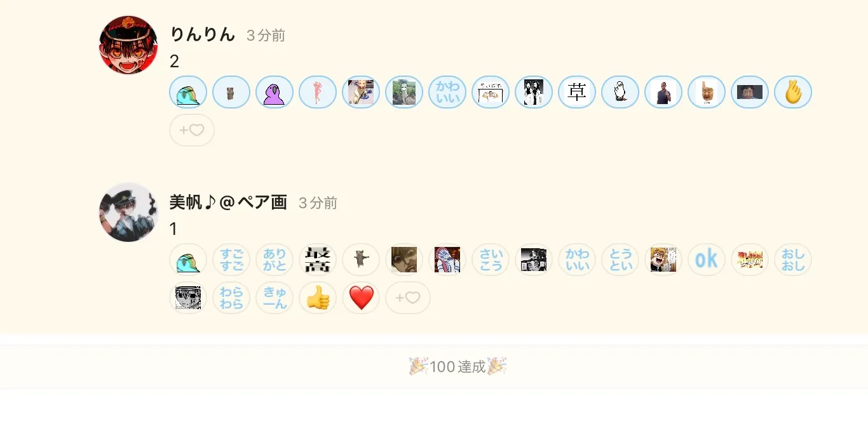Click the きゅーん text reaction
Viewport: 868px width, 431px height.
pos(275,298)
